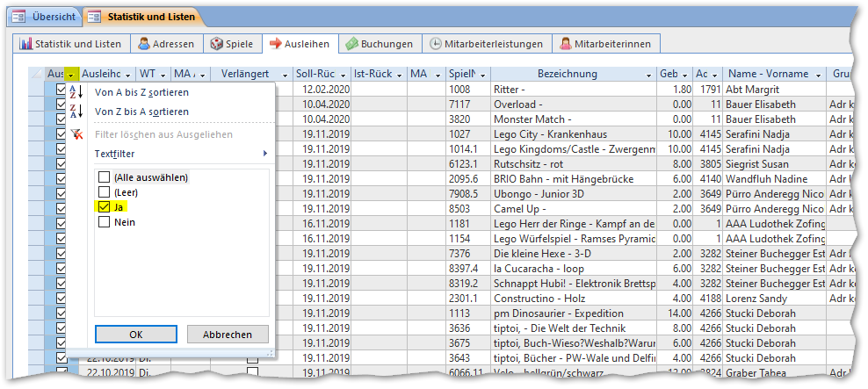
Task: Toggle Ausgeliehen checkbox in the Rutschsitz row
Action: click(61, 164)
